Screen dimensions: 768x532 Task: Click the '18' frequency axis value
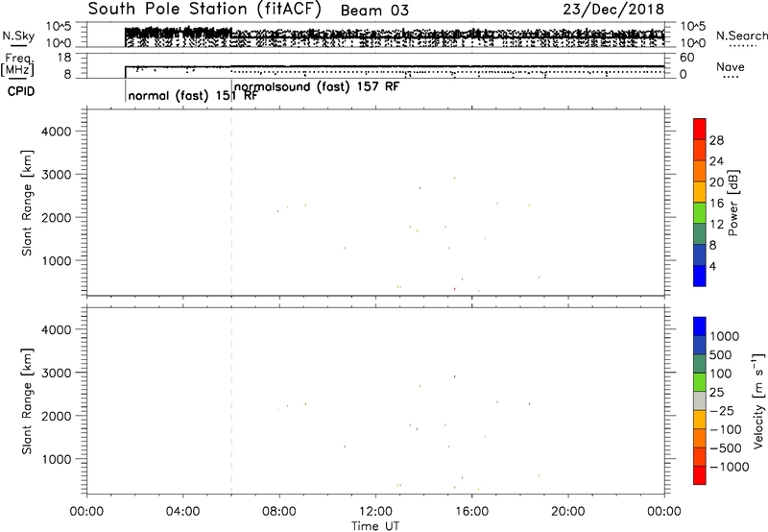pyautogui.click(x=64, y=58)
